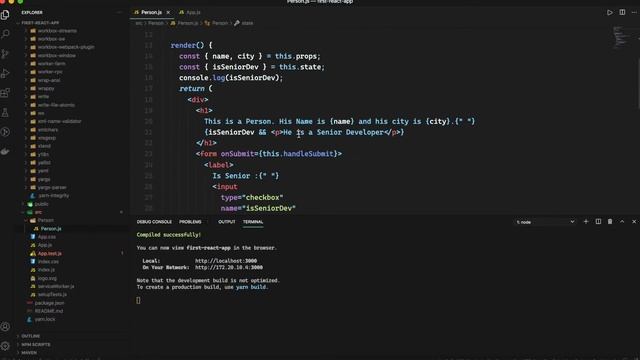The width and height of the screenshot is (640, 360).
Task: Open setupTests.js in the file tree
Action: [x=52, y=295]
